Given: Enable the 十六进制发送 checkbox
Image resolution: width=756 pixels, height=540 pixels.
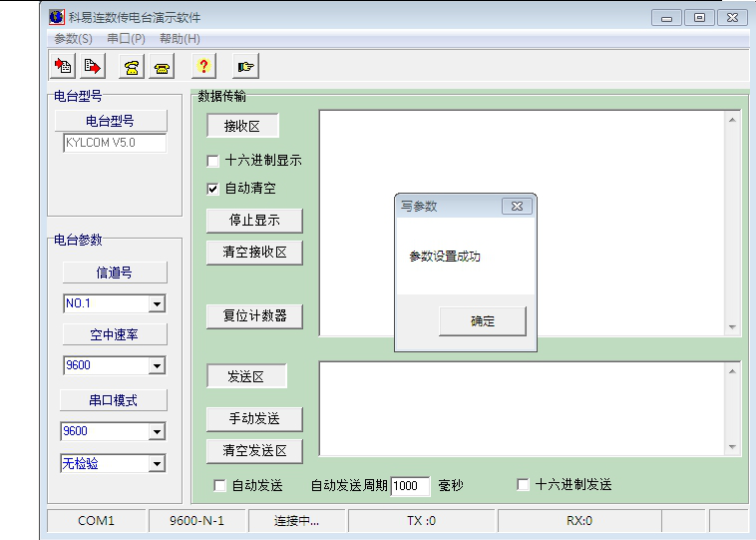Looking at the screenshot, I should click(523, 485).
